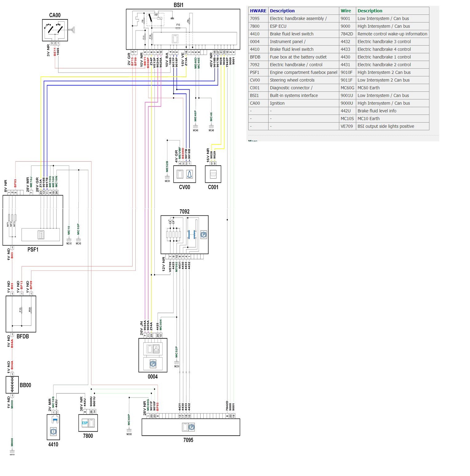Click the BB00 battery label

[25, 385]
